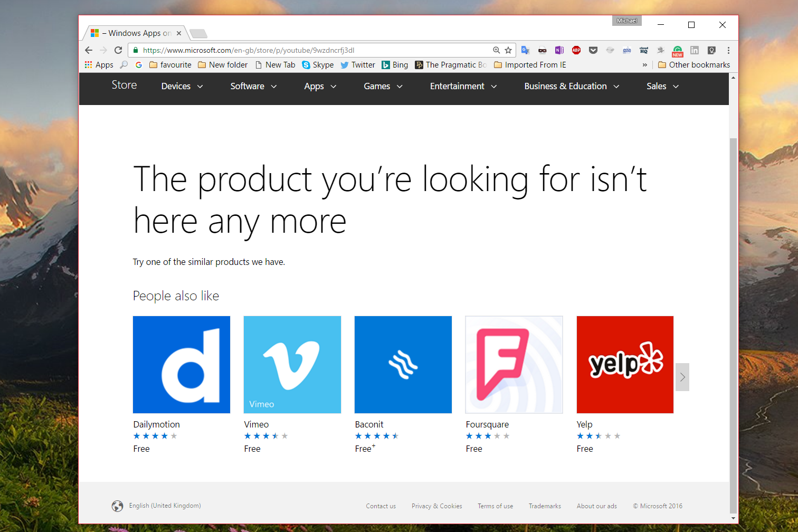Click the Baconit app name
Screen dimensions: 798x532
369,424
